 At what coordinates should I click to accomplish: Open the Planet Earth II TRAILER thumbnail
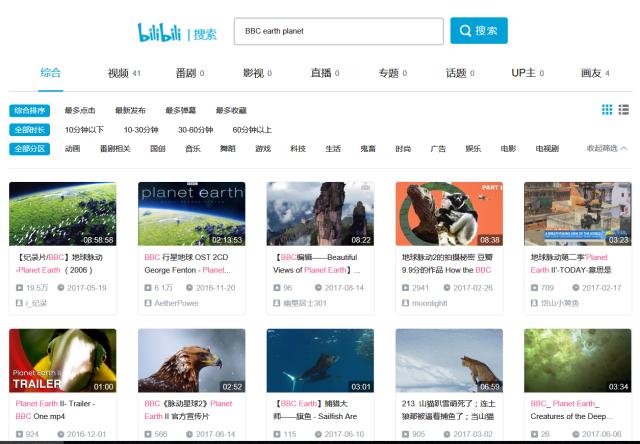62,361
